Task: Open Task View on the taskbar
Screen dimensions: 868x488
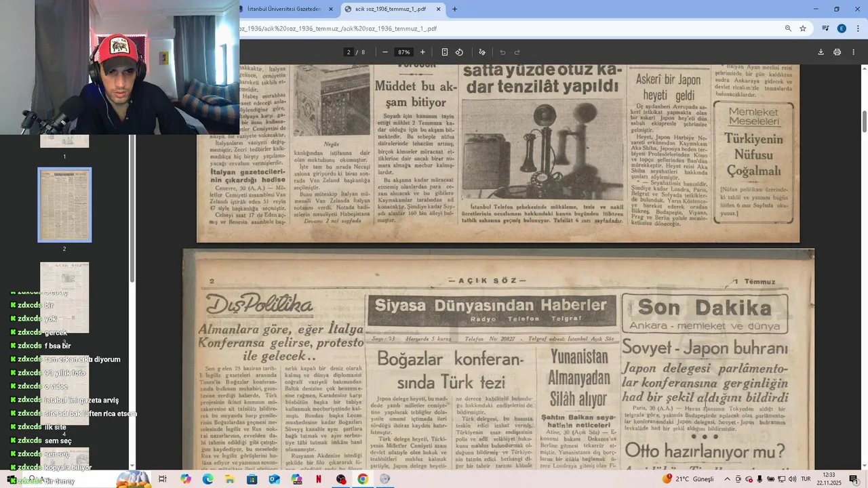Action: pos(163,479)
